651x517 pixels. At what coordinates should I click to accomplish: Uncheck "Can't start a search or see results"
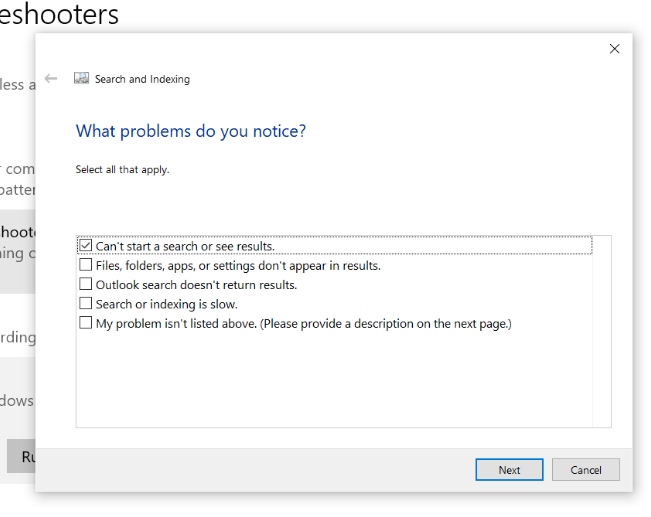click(86, 245)
